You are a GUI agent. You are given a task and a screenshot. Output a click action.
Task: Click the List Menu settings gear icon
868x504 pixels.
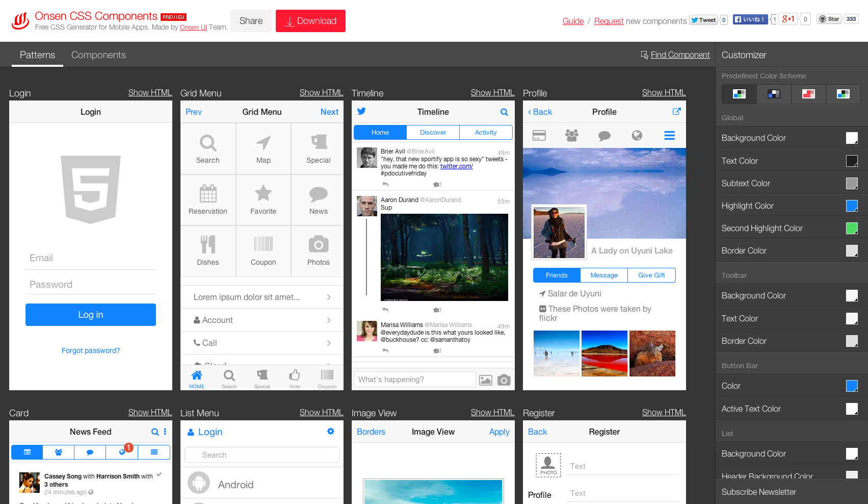point(331,432)
